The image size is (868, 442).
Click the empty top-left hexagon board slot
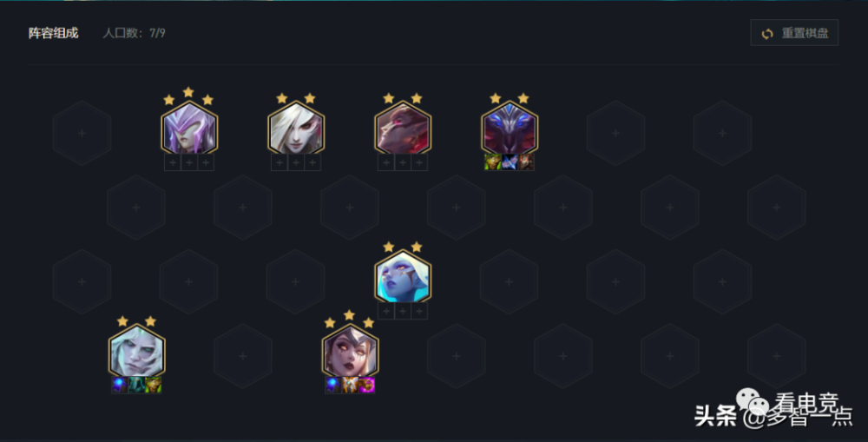(82, 133)
